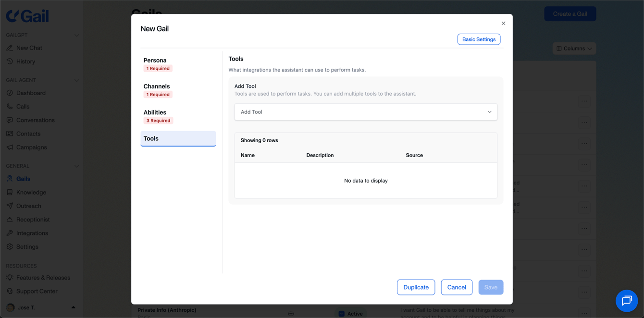644x318 pixels.
Task: Click the Jose T. profile avatar
Action: tap(10, 307)
